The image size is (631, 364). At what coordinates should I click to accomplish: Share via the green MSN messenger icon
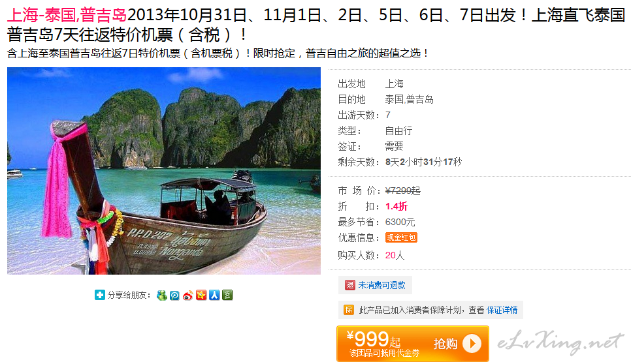click(x=162, y=296)
